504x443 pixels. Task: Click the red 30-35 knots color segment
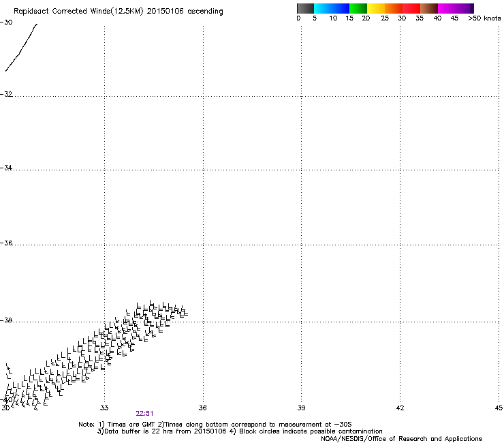click(411, 8)
